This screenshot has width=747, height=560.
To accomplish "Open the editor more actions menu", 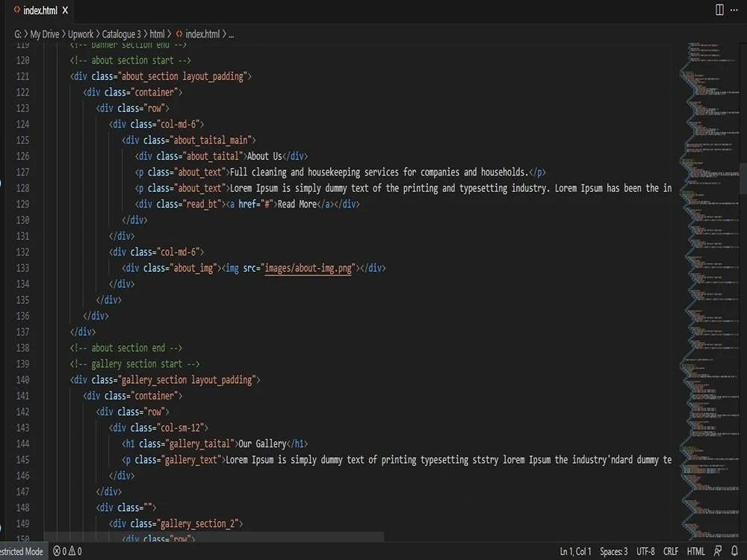I will [x=734, y=10].
